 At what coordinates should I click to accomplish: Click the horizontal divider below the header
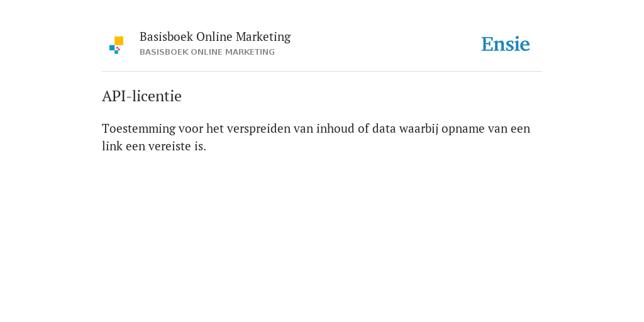point(322,72)
